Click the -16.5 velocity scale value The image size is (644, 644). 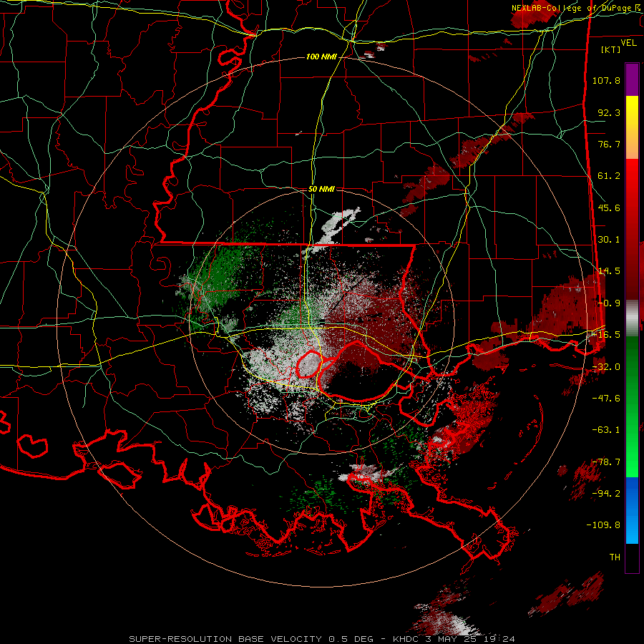point(606,335)
